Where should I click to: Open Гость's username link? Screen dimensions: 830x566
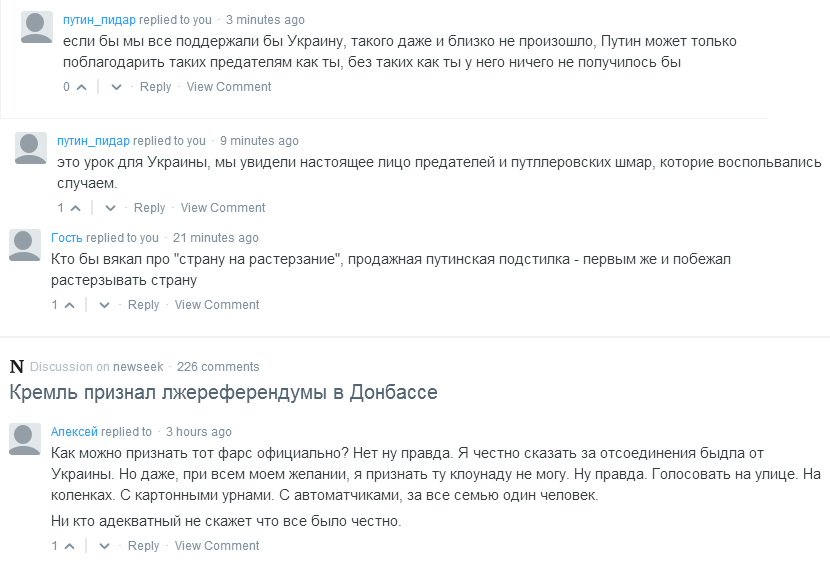click(67, 238)
